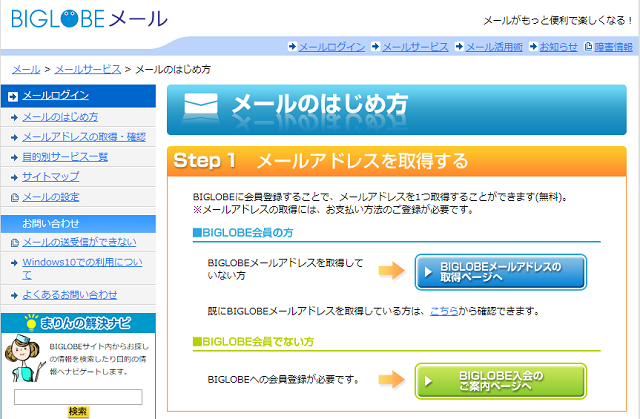
Task: Open メールサービス in top navigation bar
Action: click(415, 47)
